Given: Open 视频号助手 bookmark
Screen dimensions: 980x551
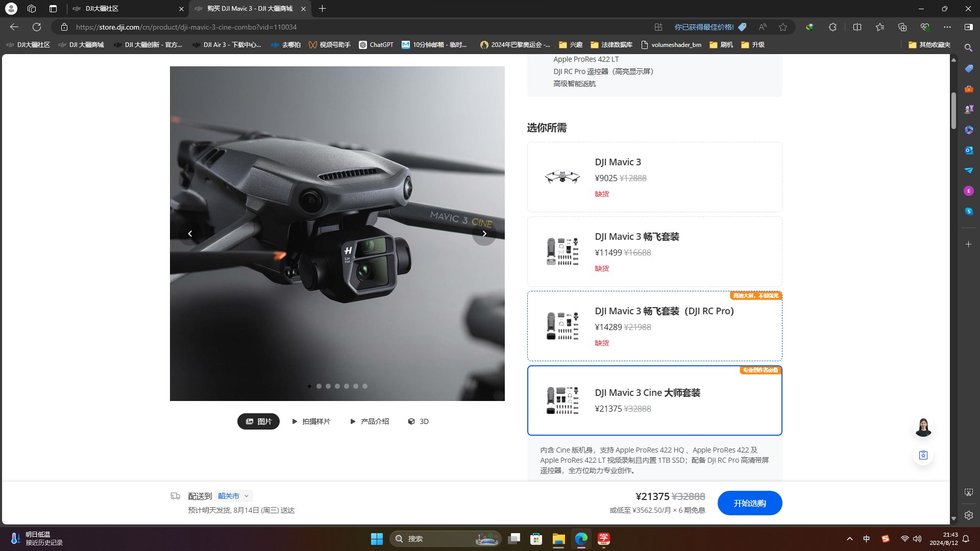Looking at the screenshot, I should point(329,45).
